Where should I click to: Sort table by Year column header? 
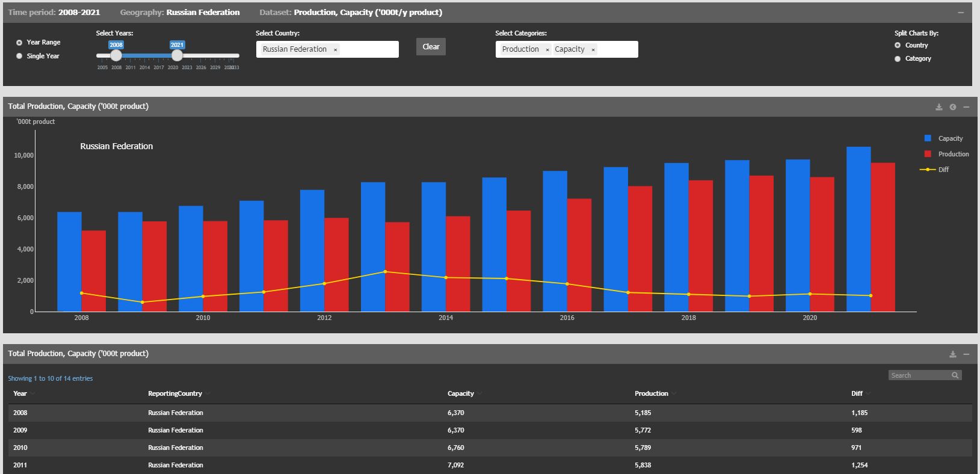pyautogui.click(x=20, y=393)
